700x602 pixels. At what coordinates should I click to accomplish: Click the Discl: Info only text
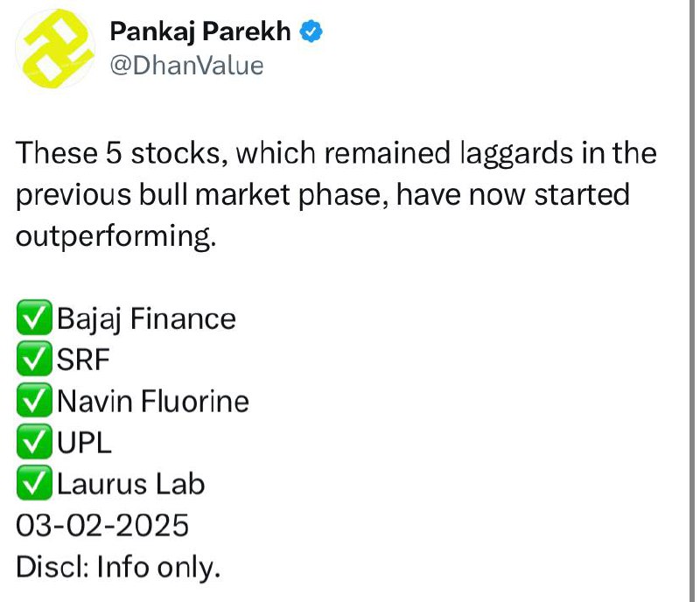(118, 568)
